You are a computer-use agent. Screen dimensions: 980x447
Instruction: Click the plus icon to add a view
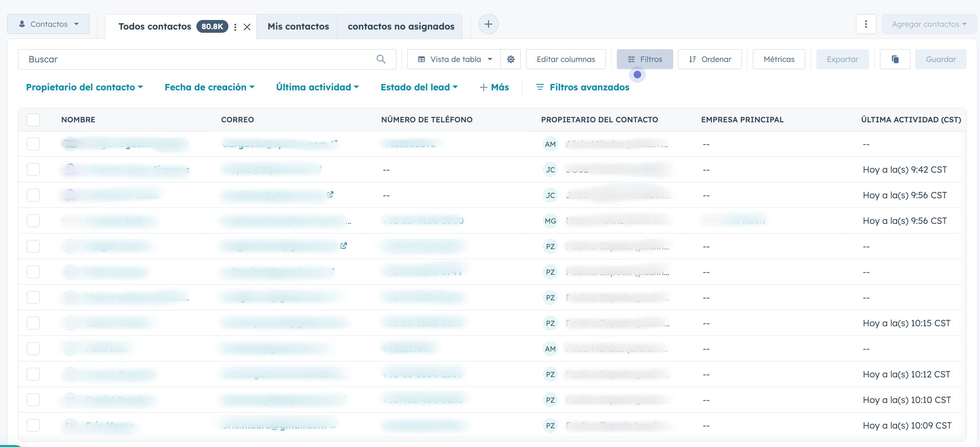point(488,24)
